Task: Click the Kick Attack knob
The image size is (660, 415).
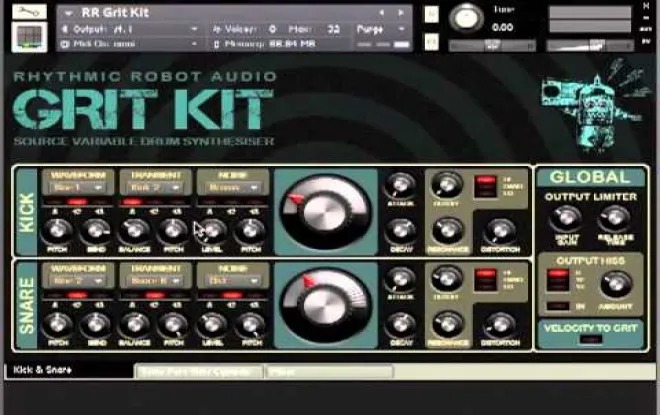Action: [x=400, y=186]
